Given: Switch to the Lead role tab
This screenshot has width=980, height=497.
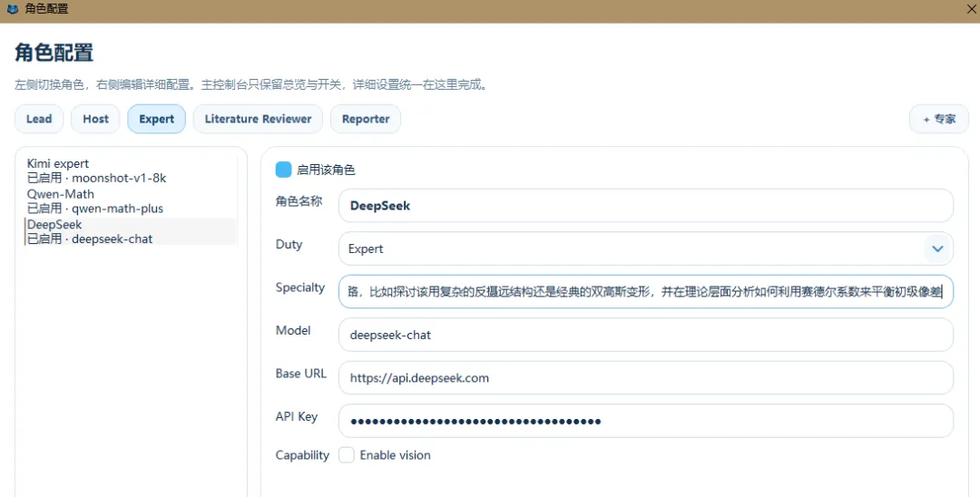Looking at the screenshot, I should tap(39, 119).
